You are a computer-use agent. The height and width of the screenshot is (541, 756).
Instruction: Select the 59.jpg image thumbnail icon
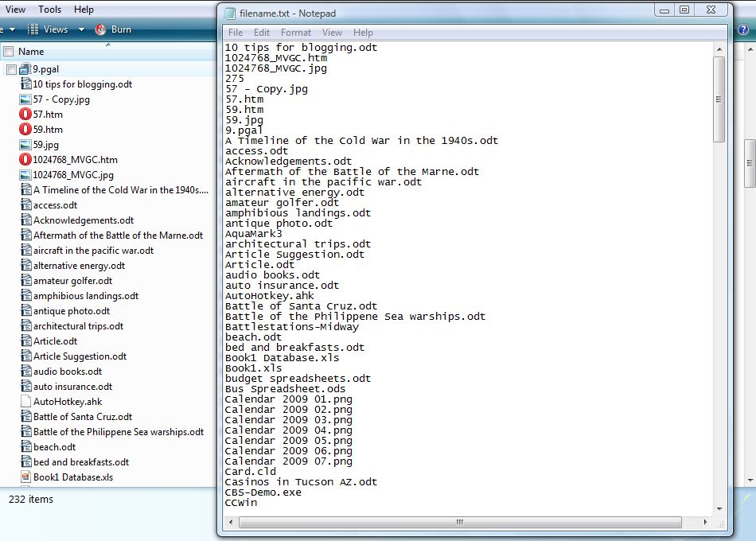[x=26, y=144]
